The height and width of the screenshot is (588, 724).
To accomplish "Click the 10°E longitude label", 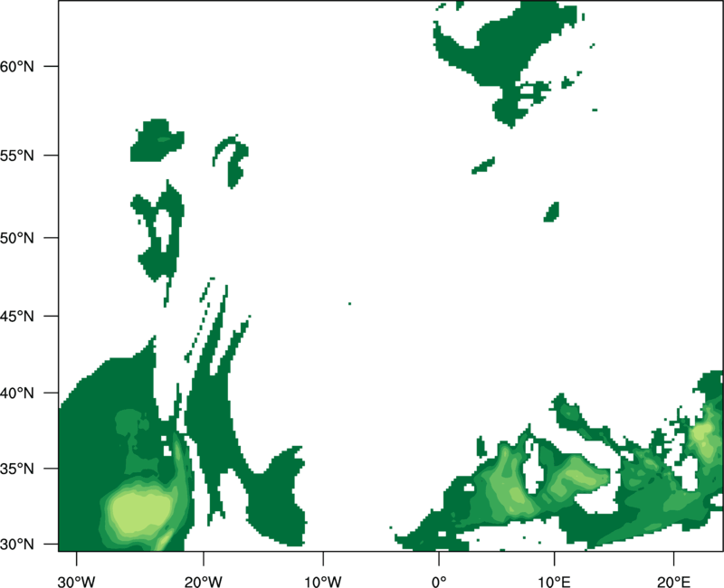I will coord(554,582).
